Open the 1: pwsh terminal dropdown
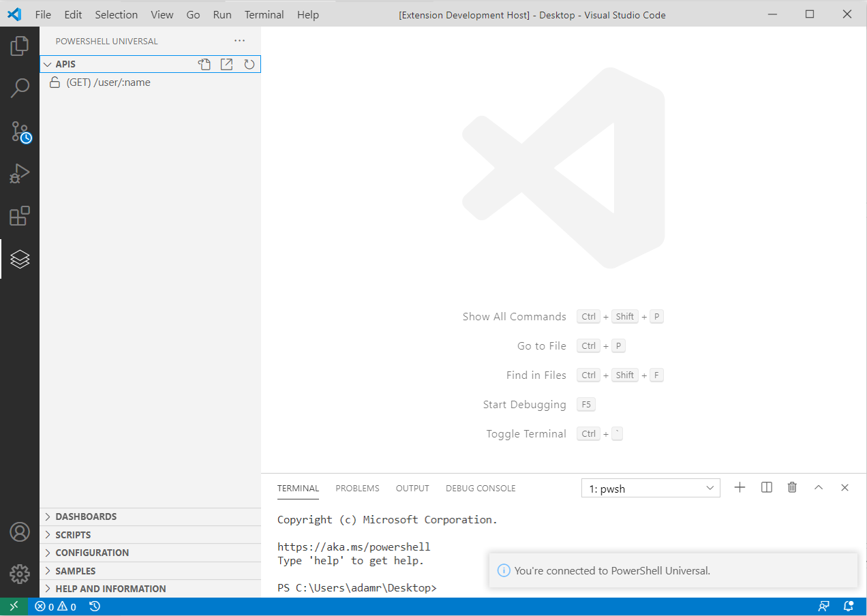The image size is (867, 616). coord(650,488)
